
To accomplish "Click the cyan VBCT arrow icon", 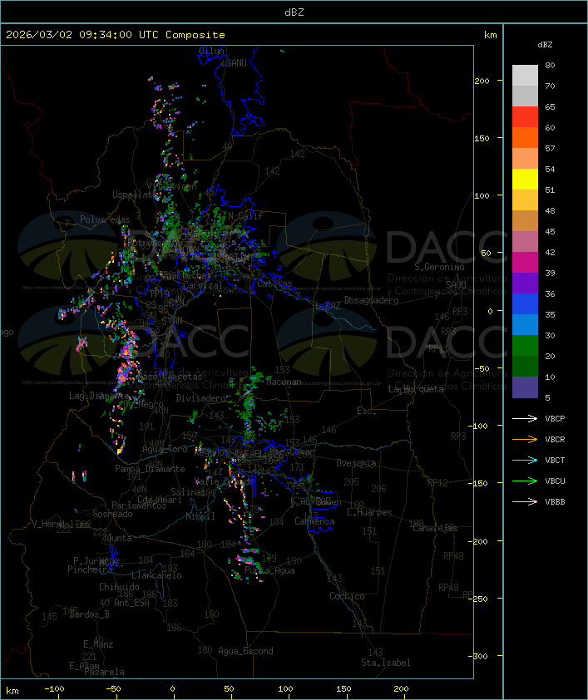I will (x=525, y=461).
